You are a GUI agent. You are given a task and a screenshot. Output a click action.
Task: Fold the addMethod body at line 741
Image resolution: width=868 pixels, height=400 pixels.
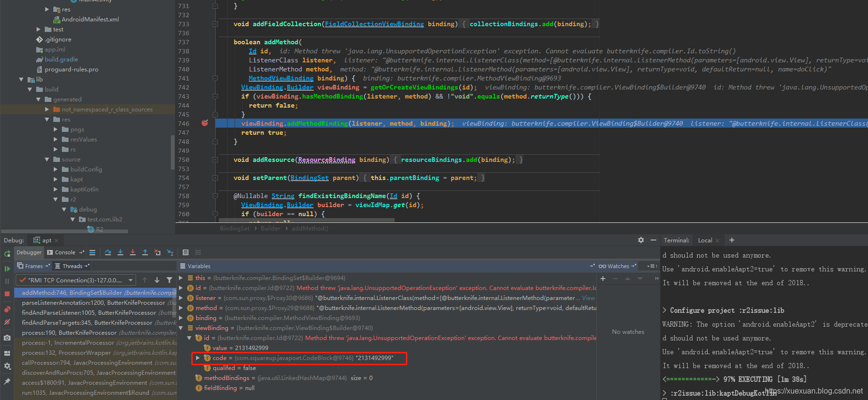point(215,78)
